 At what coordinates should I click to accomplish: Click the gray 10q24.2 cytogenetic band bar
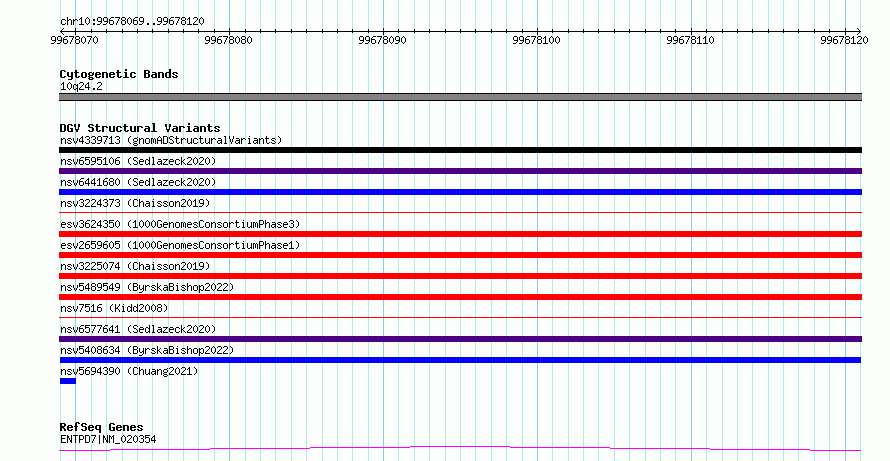pyautogui.click(x=460, y=97)
